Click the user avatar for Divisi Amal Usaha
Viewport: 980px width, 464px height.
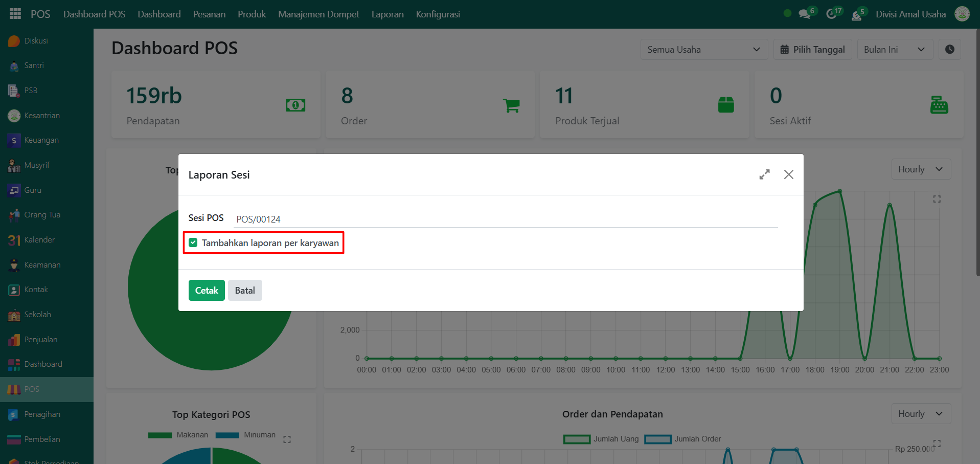962,14
